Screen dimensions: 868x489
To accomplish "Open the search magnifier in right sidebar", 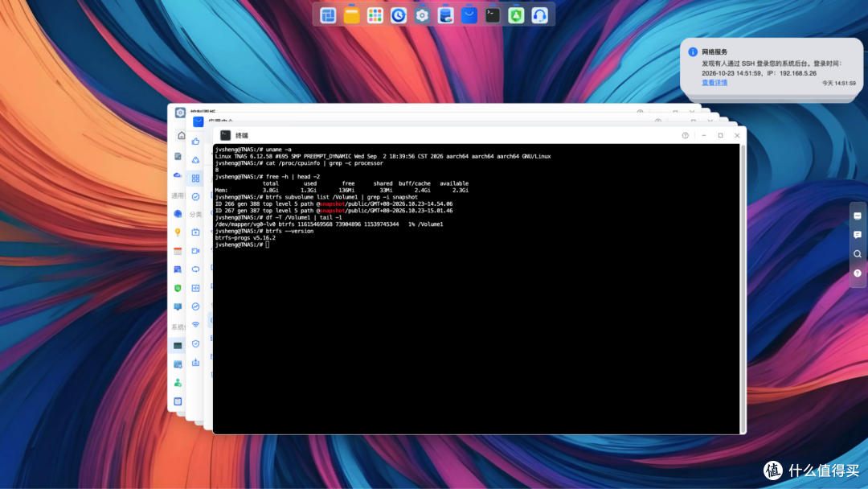I will click(858, 254).
